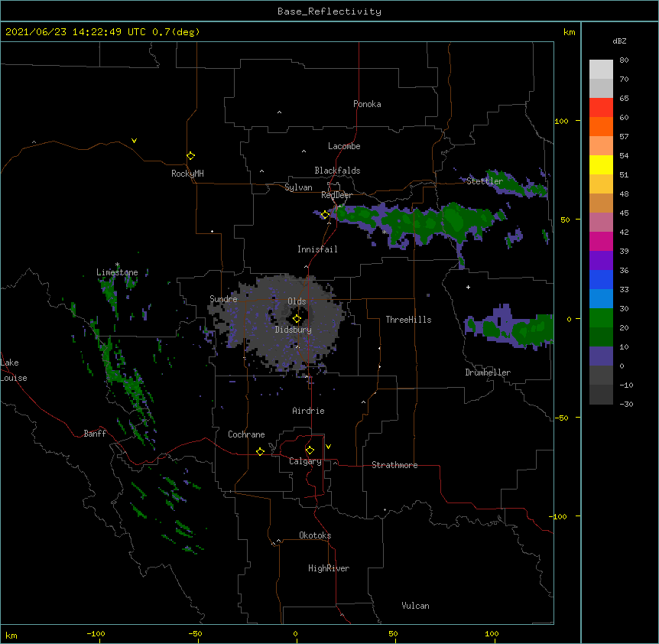
Task: Click the yellow diamond marker above Calgary label
Action: click(x=310, y=450)
